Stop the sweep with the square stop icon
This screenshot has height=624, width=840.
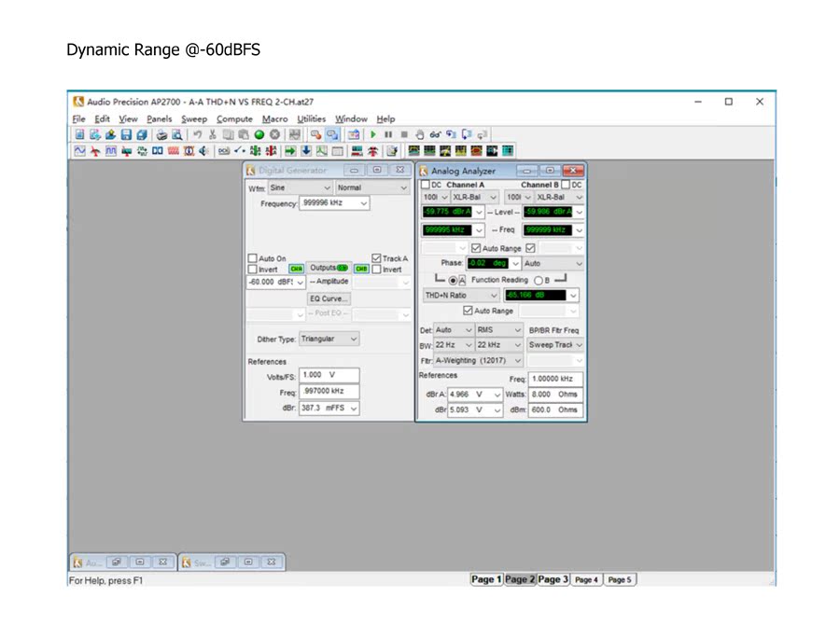tap(404, 135)
